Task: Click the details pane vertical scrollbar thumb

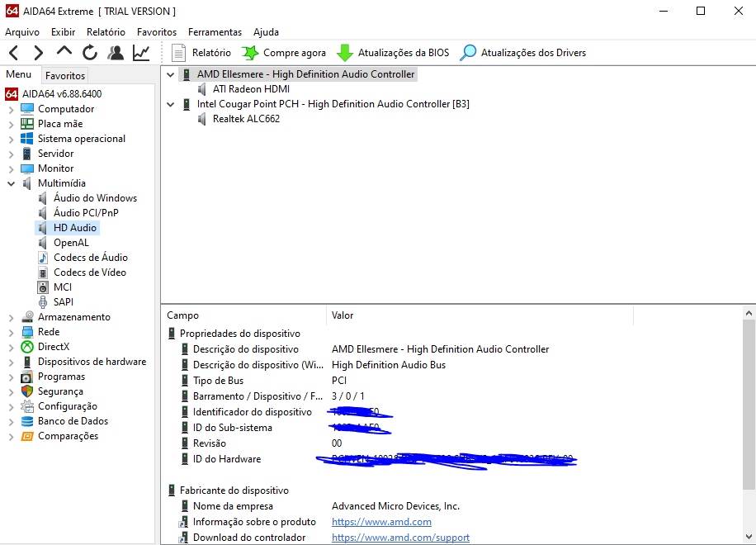Action: (x=749, y=403)
